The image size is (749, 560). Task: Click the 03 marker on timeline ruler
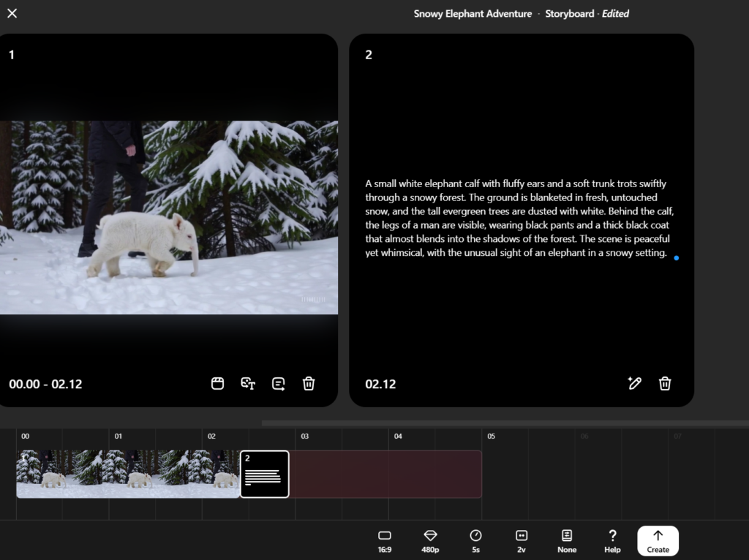coord(305,436)
